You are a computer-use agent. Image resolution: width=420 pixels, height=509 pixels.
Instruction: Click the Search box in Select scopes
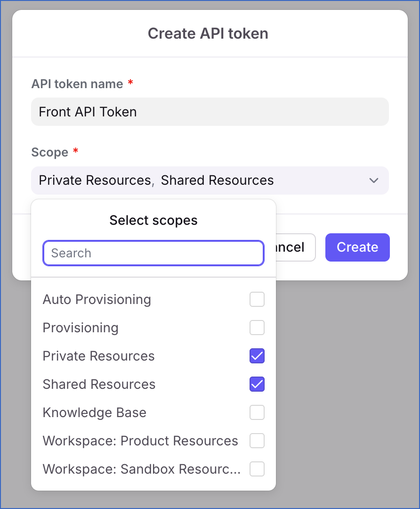(153, 253)
